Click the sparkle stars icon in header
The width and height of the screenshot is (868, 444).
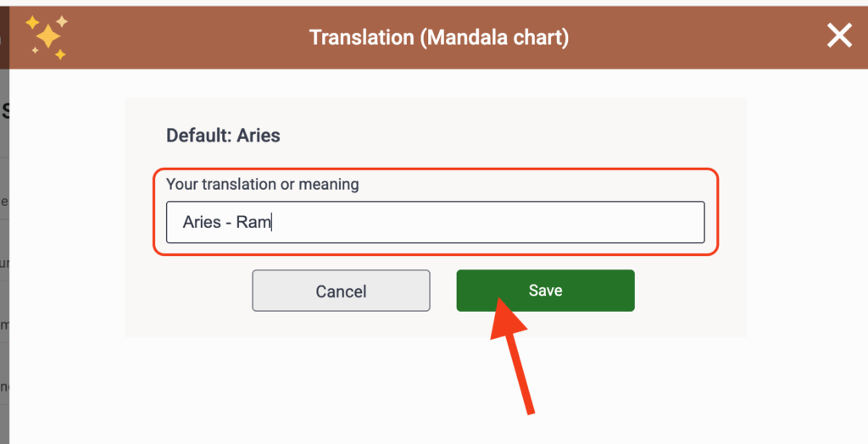(x=46, y=37)
